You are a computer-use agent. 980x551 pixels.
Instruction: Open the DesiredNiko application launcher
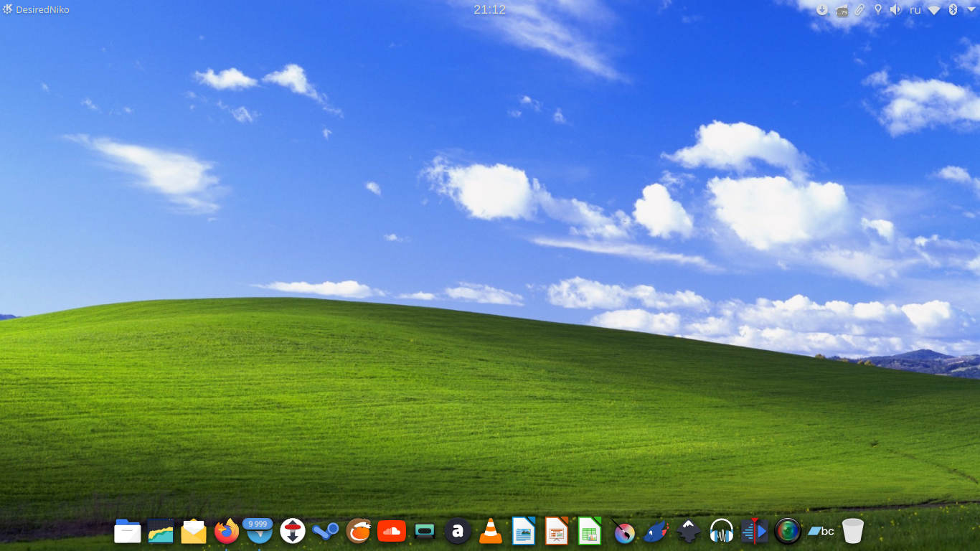tap(37, 9)
